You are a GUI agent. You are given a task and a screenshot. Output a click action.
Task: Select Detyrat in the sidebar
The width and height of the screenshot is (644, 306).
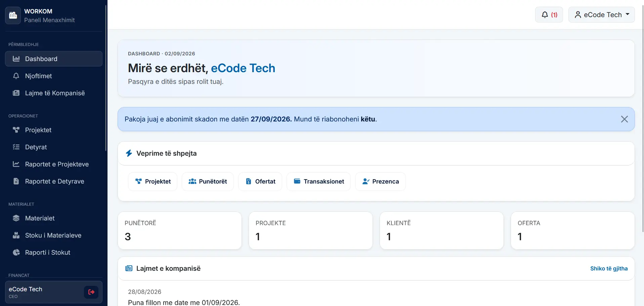coord(54,147)
